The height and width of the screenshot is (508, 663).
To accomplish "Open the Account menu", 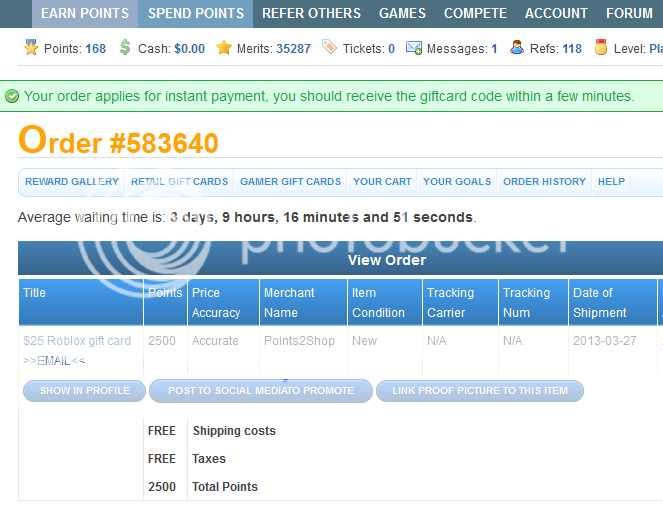I will click(556, 14).
